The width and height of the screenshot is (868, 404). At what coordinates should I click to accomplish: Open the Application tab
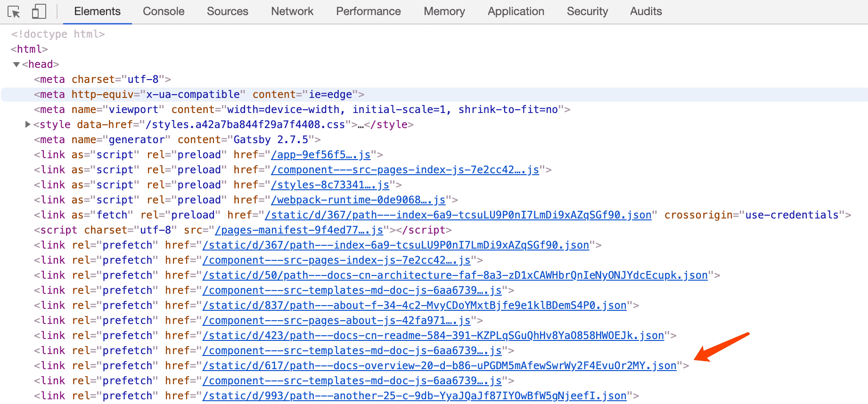(x=516, y=11)
